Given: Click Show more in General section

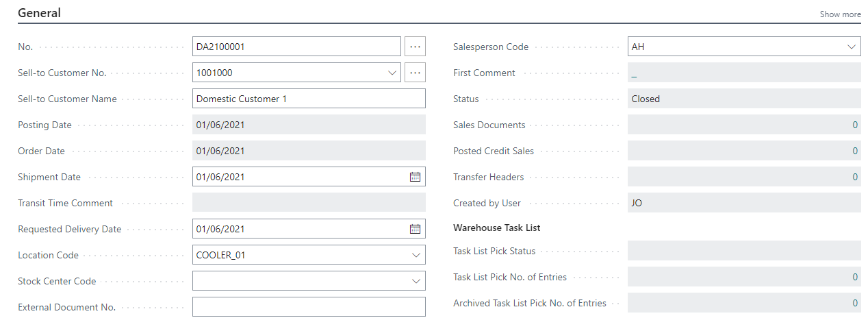Looking at the screenshot, I should (840, 14).
